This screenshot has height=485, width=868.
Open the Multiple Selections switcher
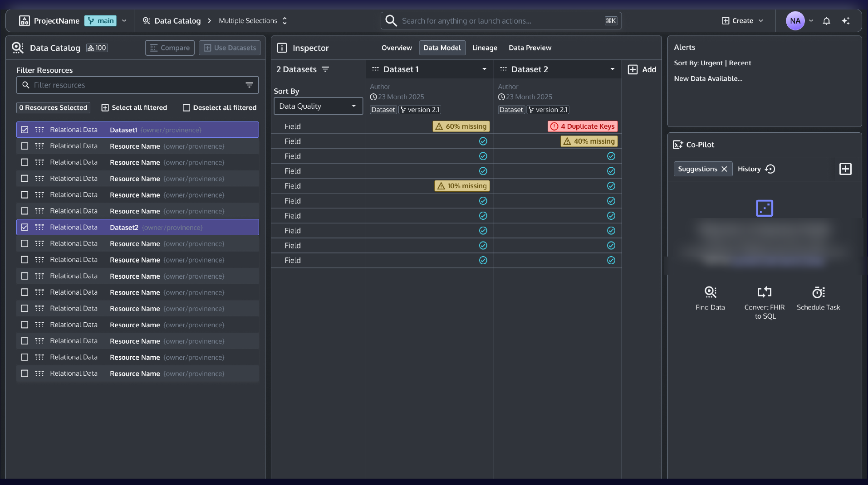coord(253,21)
